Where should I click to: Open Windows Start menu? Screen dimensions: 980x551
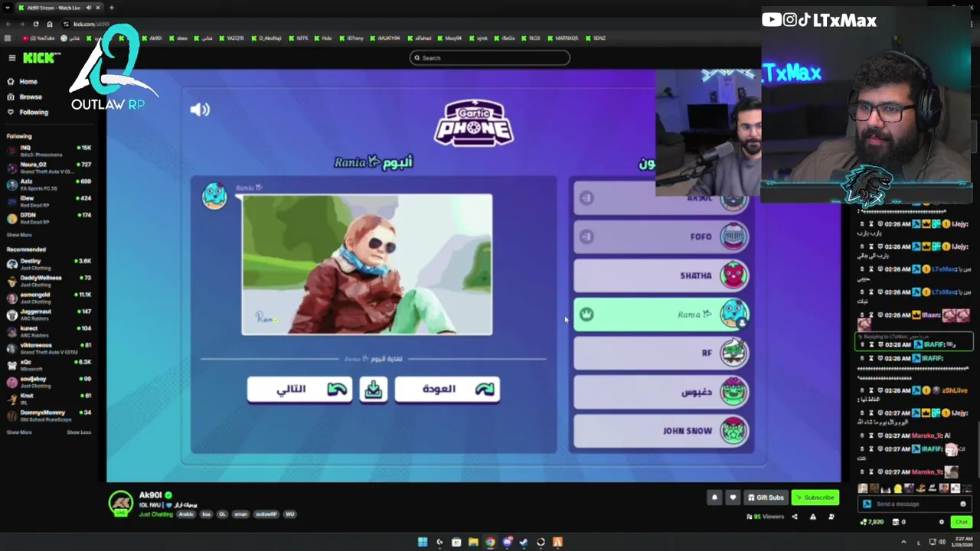[x=422, y=542]
